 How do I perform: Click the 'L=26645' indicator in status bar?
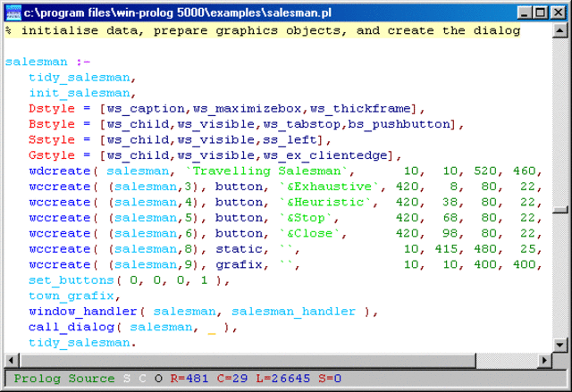point(283,379)
